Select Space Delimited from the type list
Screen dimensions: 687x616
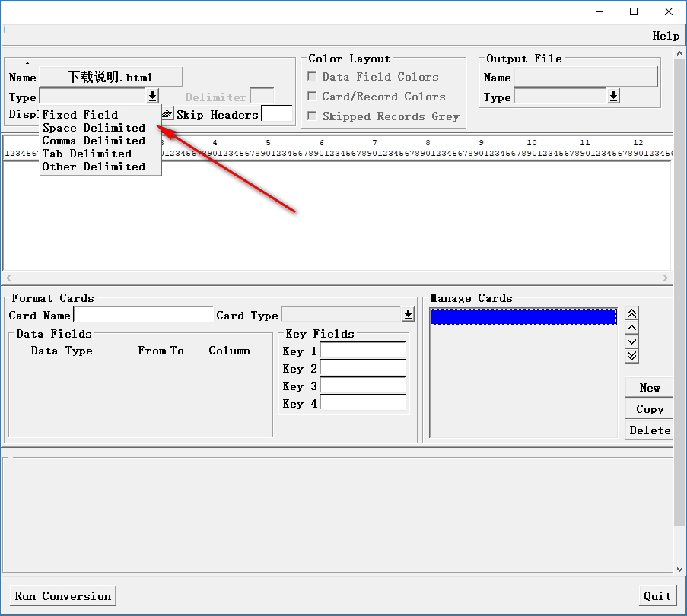[x=94, y=128]
